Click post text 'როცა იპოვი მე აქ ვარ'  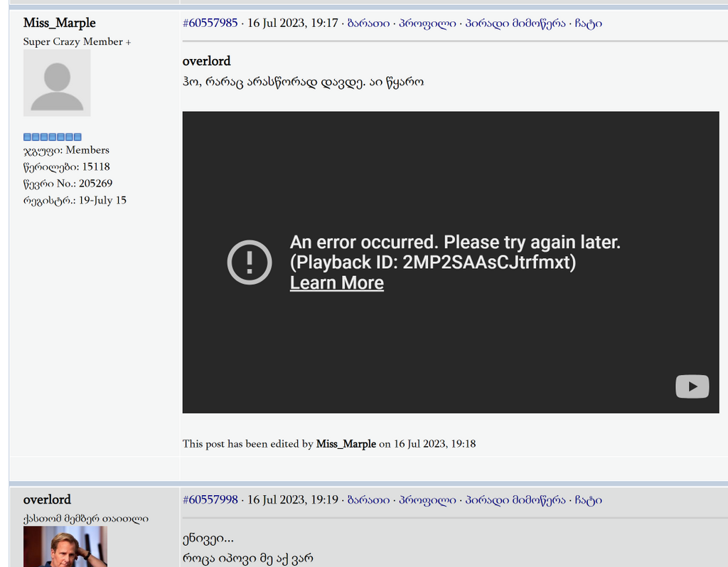[x=247, y=558]
